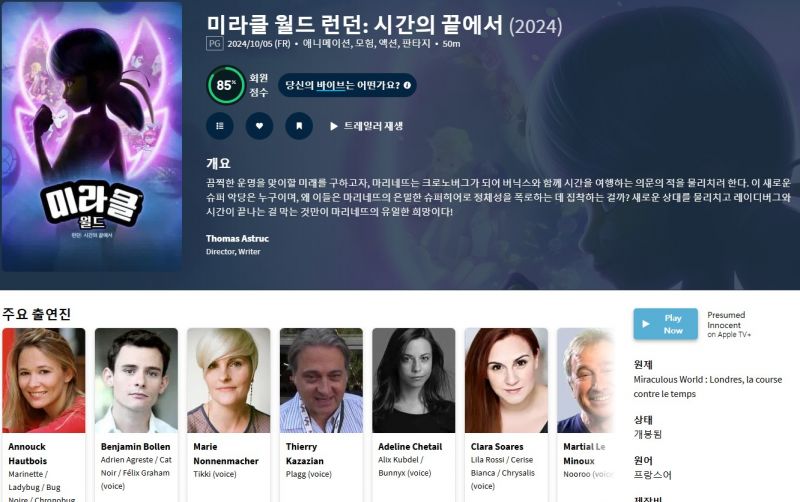Play the trailer via 트레일러 재생
The height and width of the screenshot is (502, 800).
pos(366,126)
